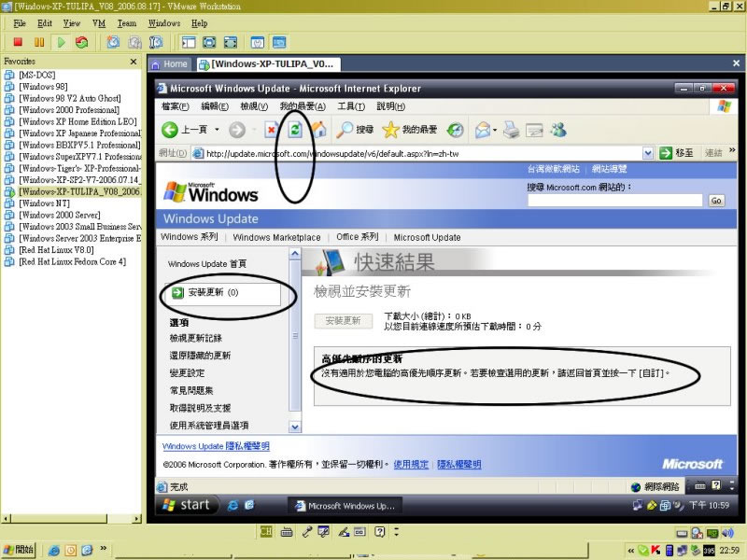Click 移至 go button in address bar

pyautogui.click(x=676, y=153)
